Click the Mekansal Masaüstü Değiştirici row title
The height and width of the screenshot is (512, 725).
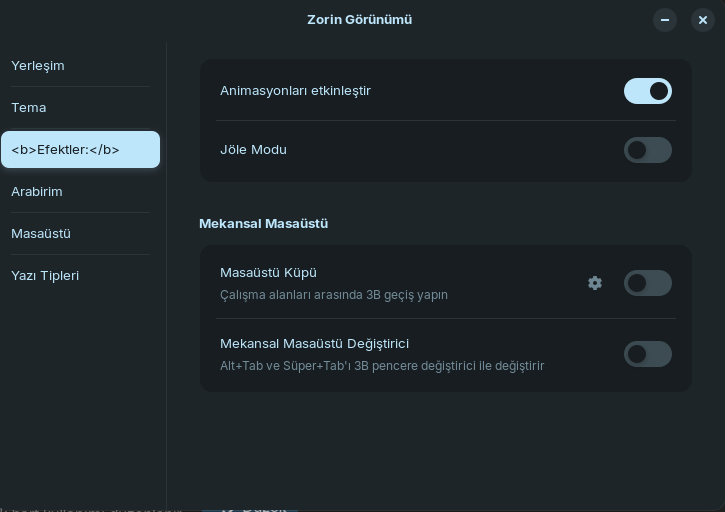[x=314, y=344]
